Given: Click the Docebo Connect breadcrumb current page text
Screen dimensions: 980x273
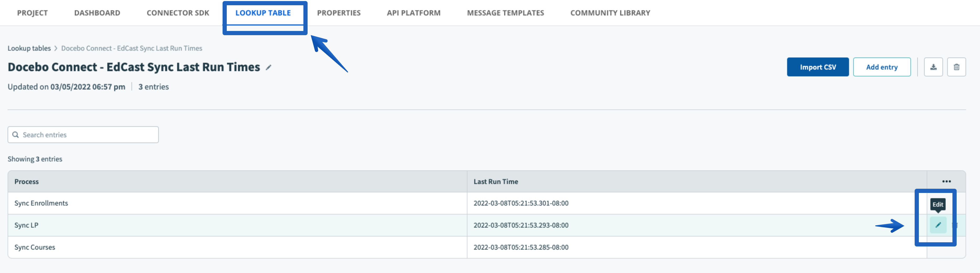Looking at the screenshot, I should coord(132,48).
